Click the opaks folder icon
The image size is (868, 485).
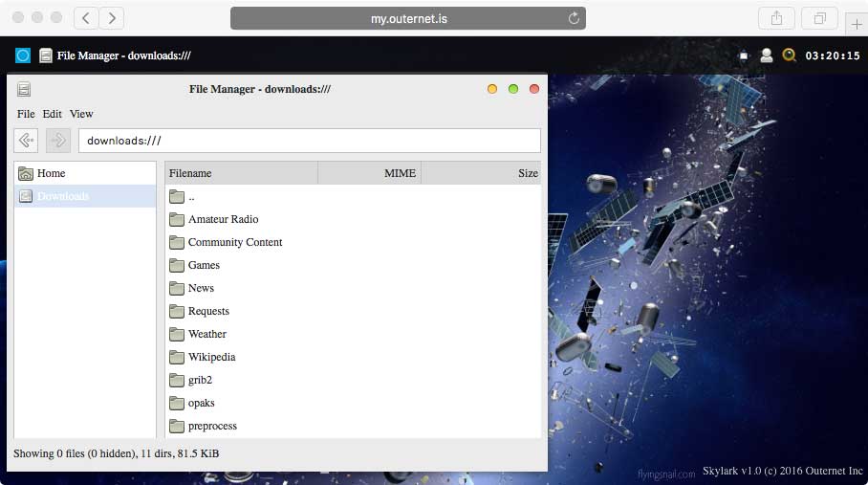click(x=177, y=404)
